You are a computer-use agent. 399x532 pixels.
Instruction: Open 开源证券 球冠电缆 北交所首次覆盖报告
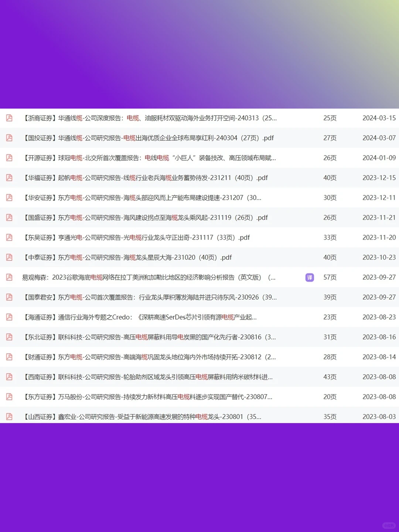149,158
